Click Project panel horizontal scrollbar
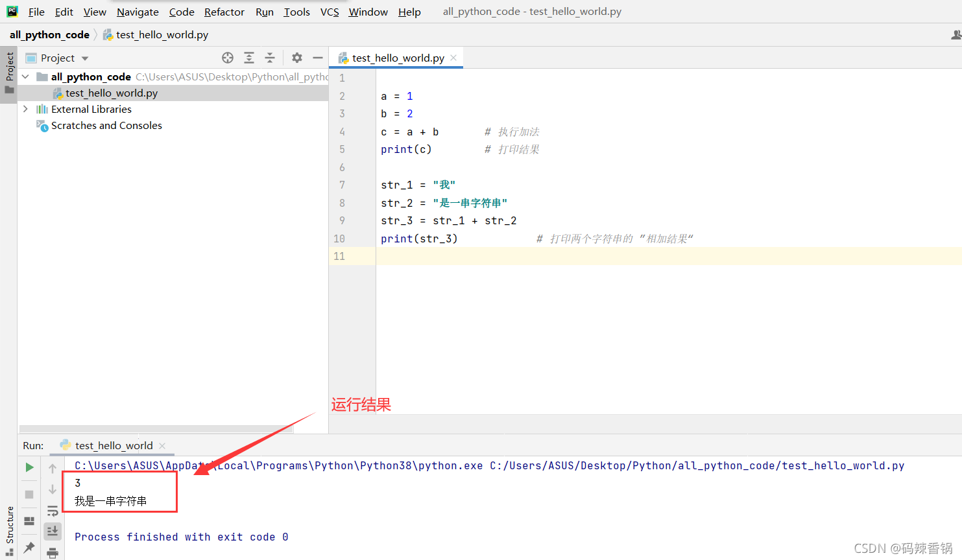The width and height of the screenshot is (962, 560). [156, 429]
